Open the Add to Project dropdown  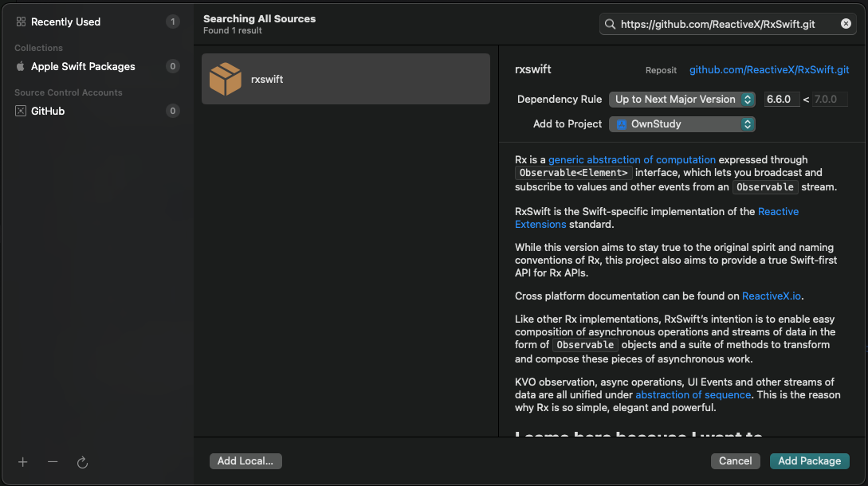(681, 124)
